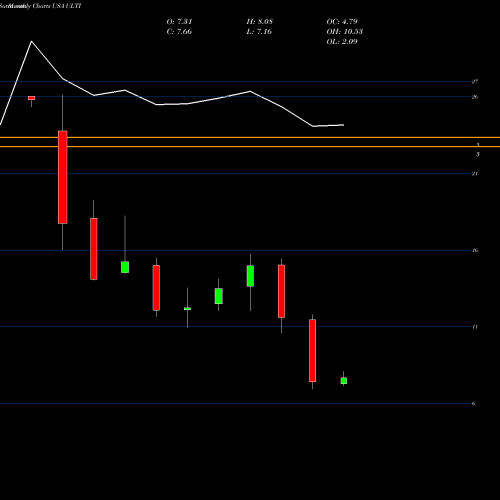Screen dimensions: 500x500
Task: Click the price axis label 26
Action: pyautogui.click(x=475, y=97)
